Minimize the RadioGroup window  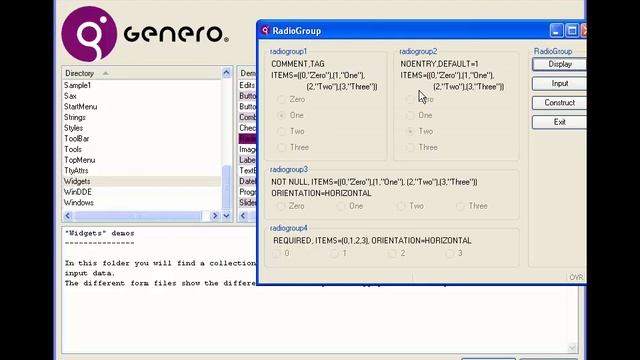tap(556, 31)
